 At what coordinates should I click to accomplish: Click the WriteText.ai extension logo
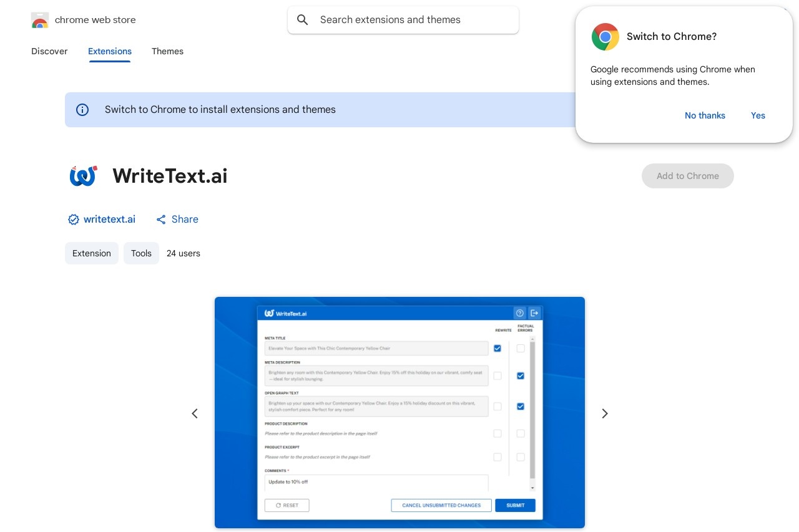click(x=83, y=177)
